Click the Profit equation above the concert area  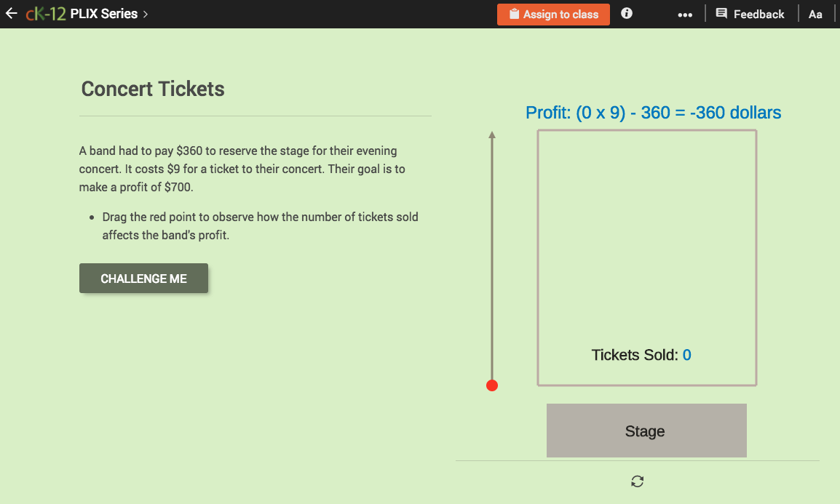coord(653,113)
